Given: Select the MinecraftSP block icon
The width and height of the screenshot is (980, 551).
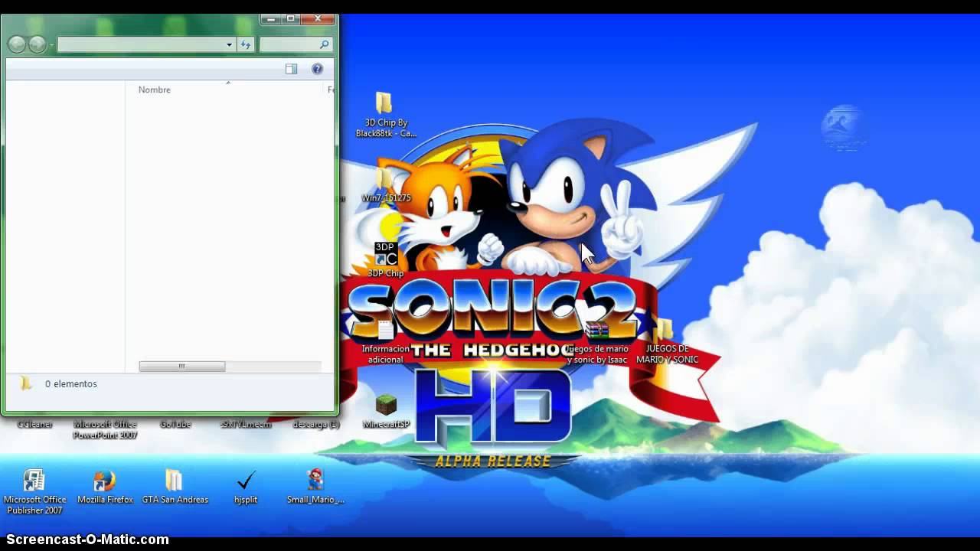Looking at the screenshot, I should click(386, 406).
